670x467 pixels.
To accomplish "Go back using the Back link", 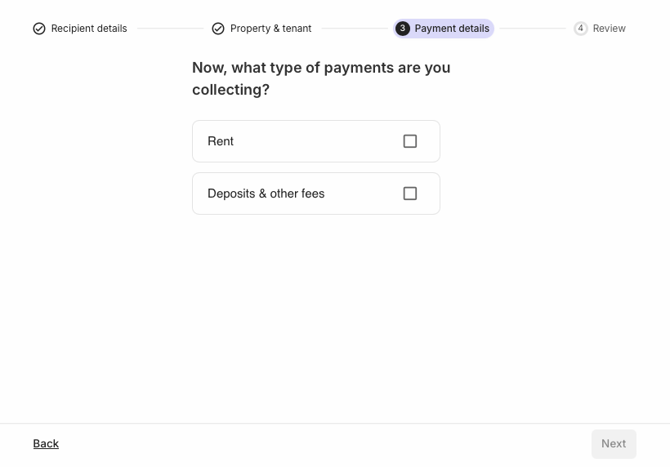I will pyautogui.click(x=46, y=444).
